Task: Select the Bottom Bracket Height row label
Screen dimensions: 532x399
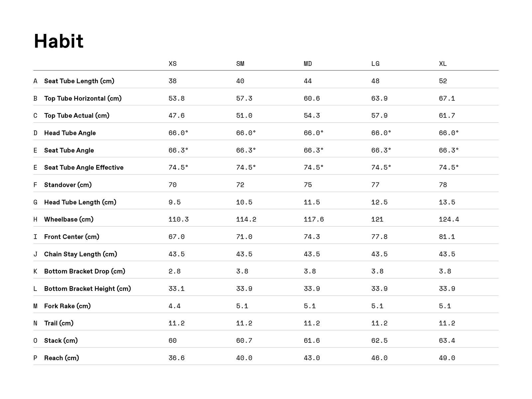Action: (x=87, y=289)
